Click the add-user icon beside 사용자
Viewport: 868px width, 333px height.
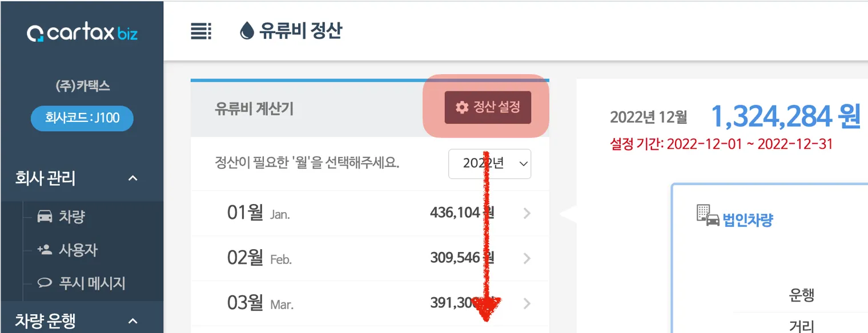pyautogui.click(x=45, y=250)
